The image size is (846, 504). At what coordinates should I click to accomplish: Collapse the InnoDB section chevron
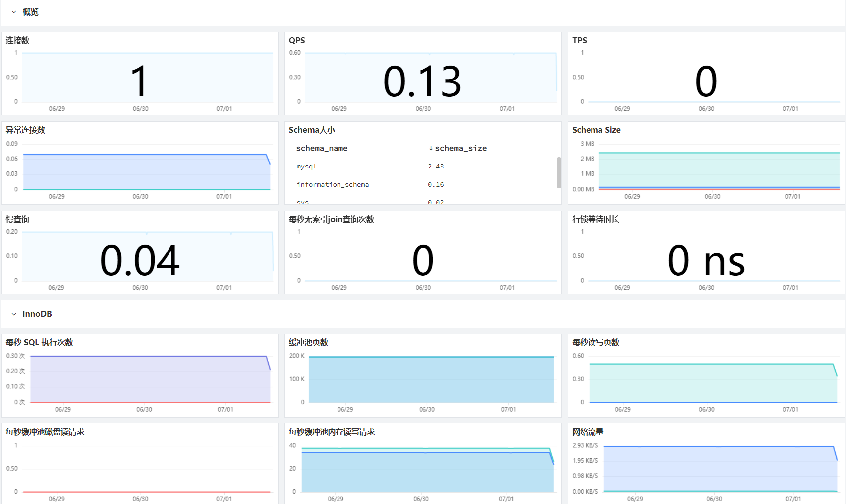click(x=14, y=314)
